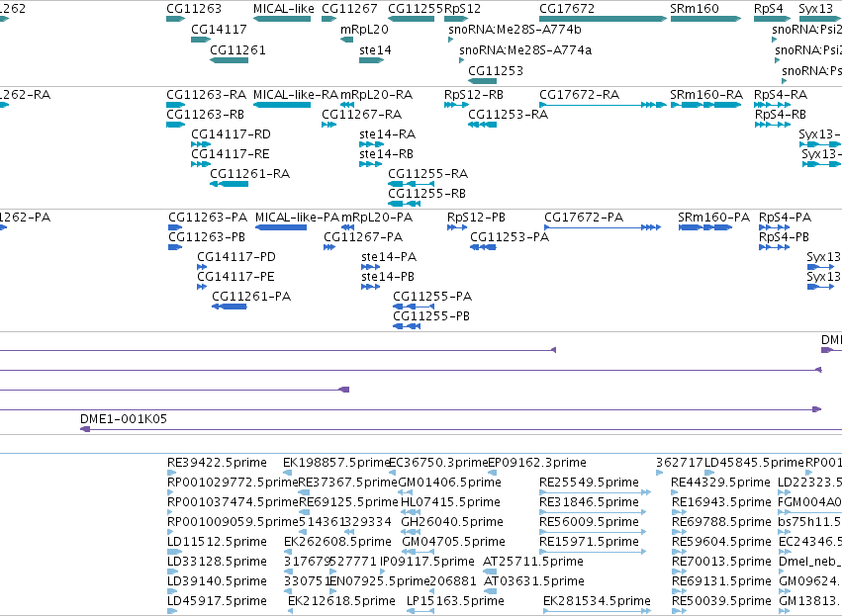Viewport: 842px width, 616px height.
Task: Select the CG11267-RA transcript
Action: [x=329, y=125]
